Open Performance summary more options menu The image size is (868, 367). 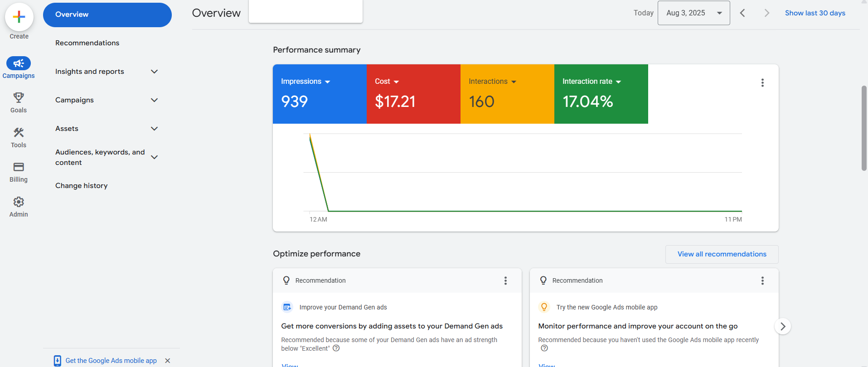(762, 82)
